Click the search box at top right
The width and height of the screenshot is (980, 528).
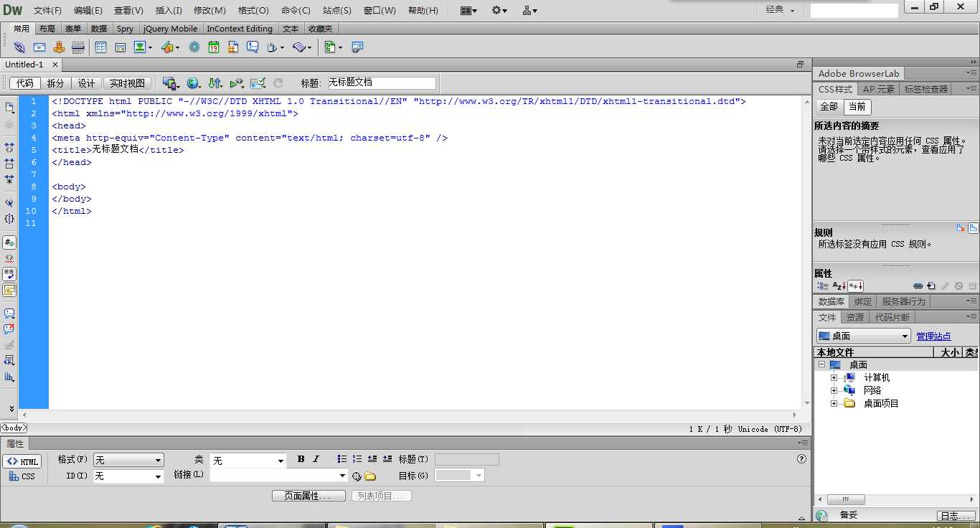pos(854,10)
